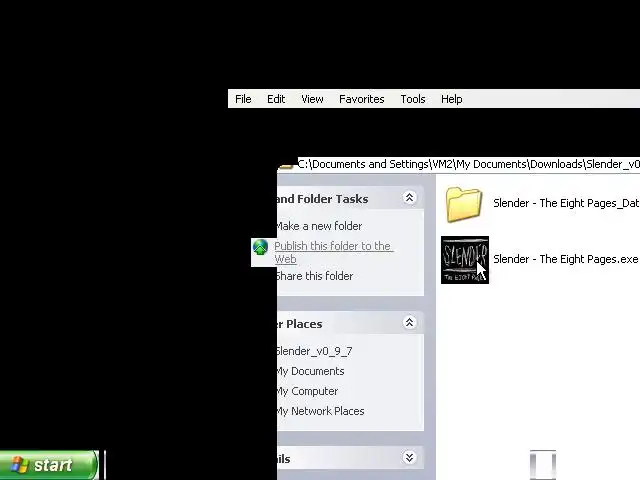Click the green globe Publish icon

(260, 247)
